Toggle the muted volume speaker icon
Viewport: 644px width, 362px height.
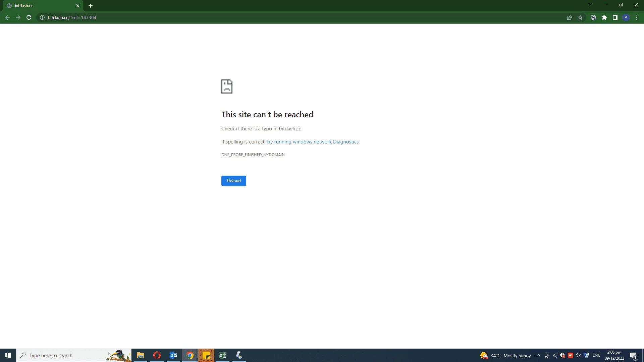click(578, 355)
